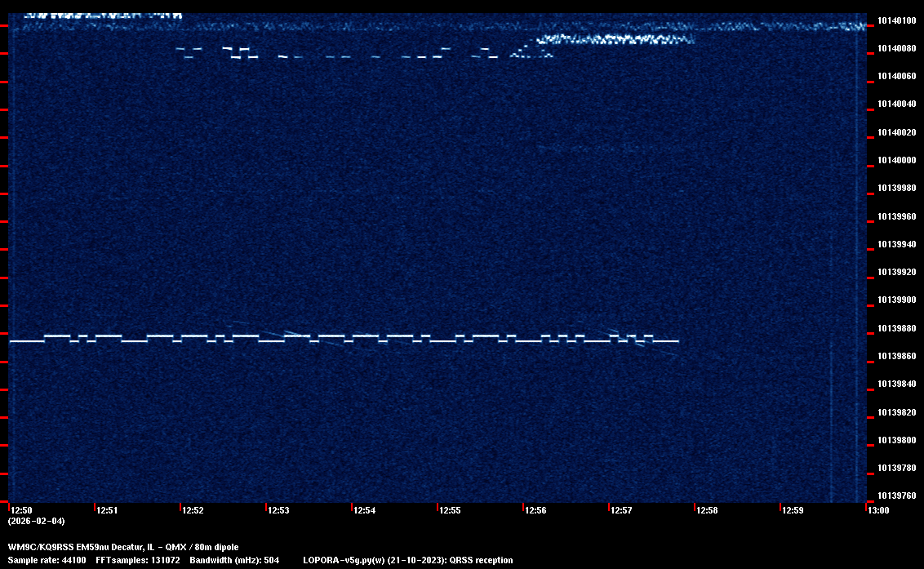Viewport: 924px width, 569px height.
Task: Click the FFTsamples: 131072 text
Action: tap(138, 560)
